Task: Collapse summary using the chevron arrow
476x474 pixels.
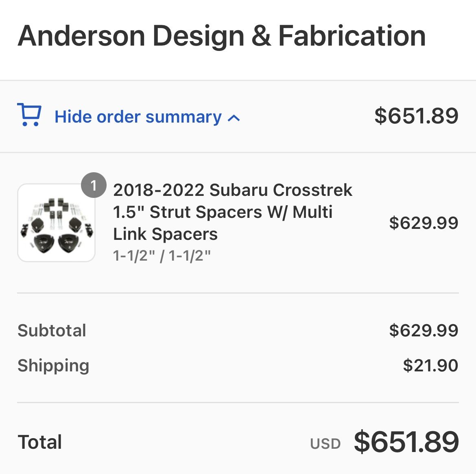Action: click(x=234, y=118)
